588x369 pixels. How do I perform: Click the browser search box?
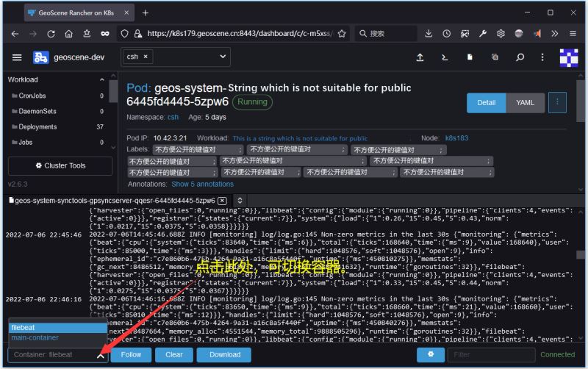pyautogui.click(x=387, y=34)
